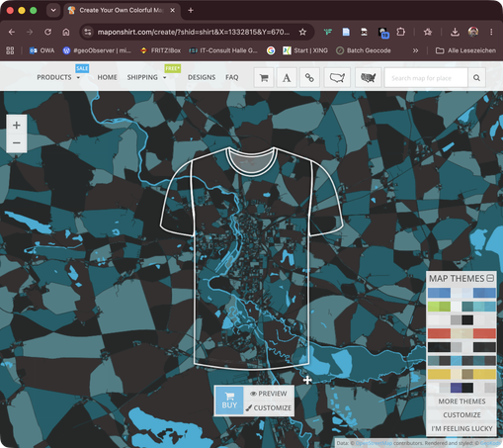Viewport: 503px width, 448px height.
Task: Click the chain link share icon
Action: click(309, 78)
